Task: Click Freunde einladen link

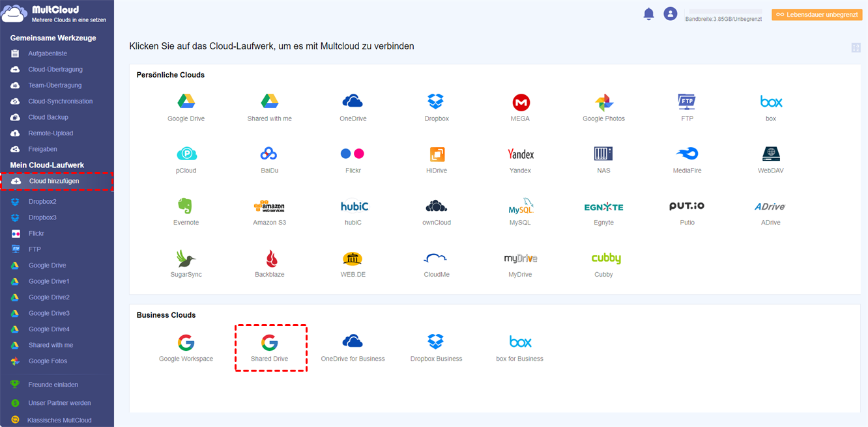Action: 53,385
